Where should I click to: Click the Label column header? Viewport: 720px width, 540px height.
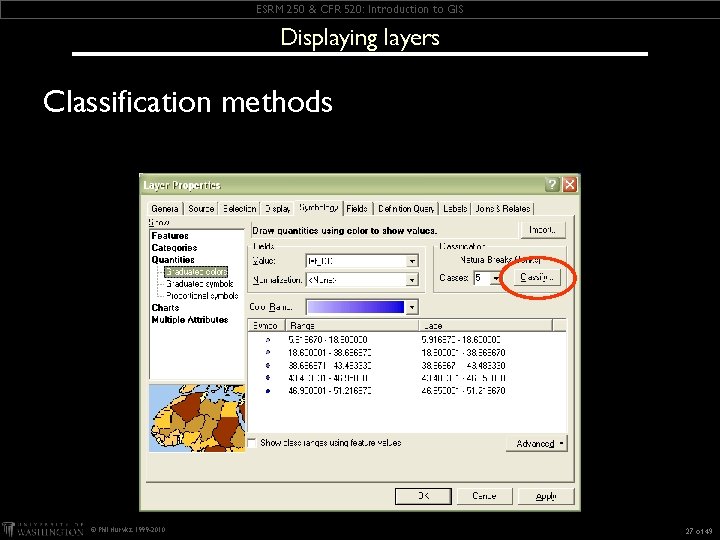[485, 326]
